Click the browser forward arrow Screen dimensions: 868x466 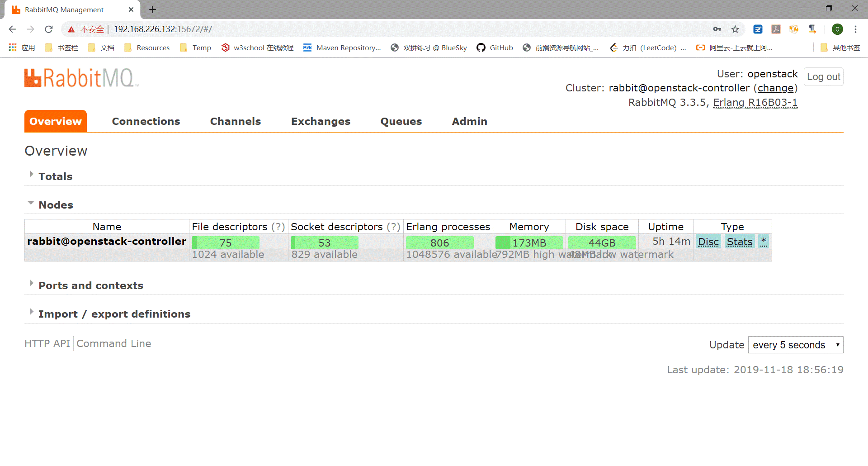pos(30,29)
